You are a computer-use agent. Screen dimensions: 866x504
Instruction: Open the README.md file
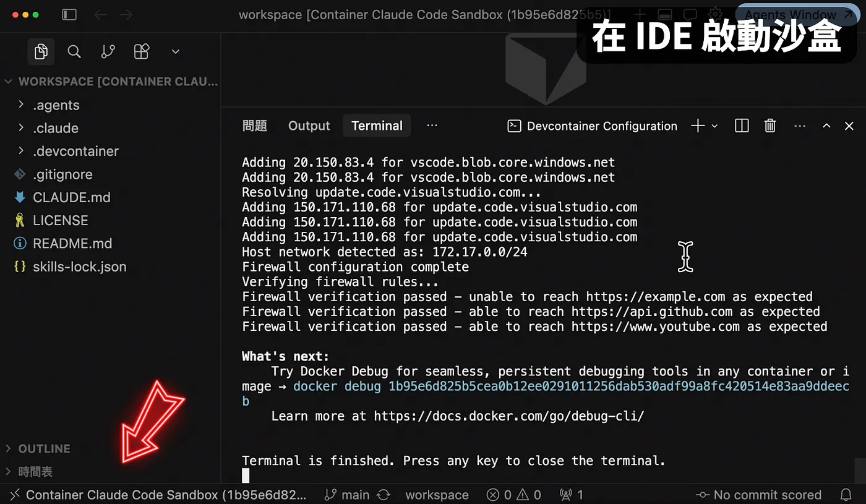110,243
